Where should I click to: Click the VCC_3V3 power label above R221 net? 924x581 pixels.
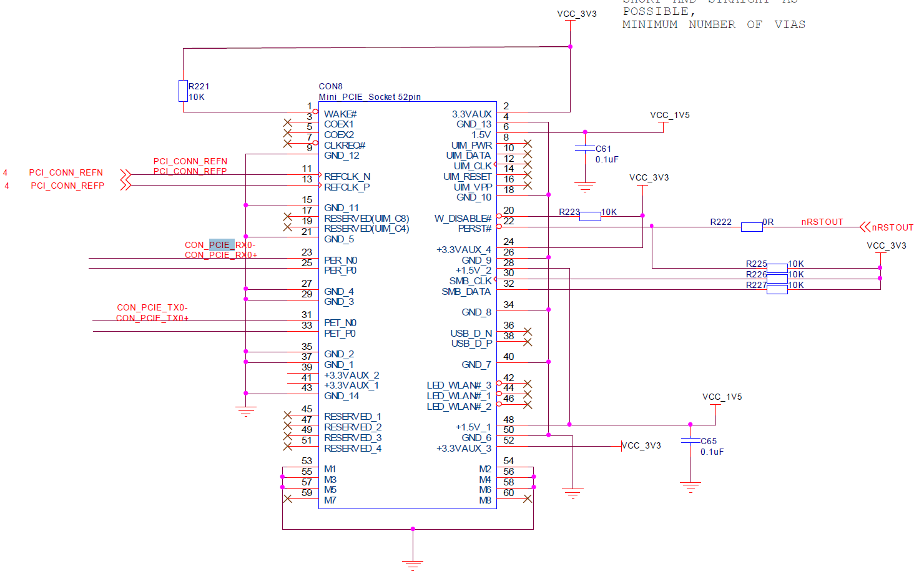[x=577, y=14]
